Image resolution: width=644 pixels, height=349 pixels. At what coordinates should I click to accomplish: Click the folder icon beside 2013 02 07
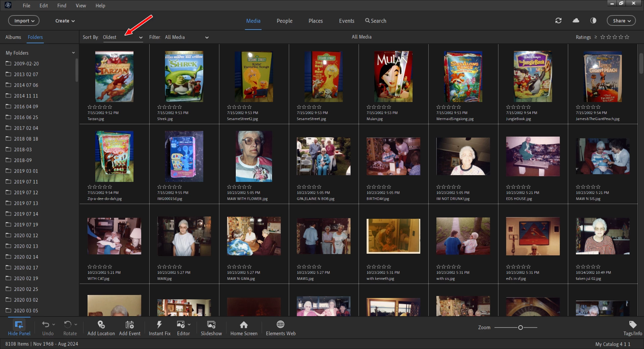[8, 74]
